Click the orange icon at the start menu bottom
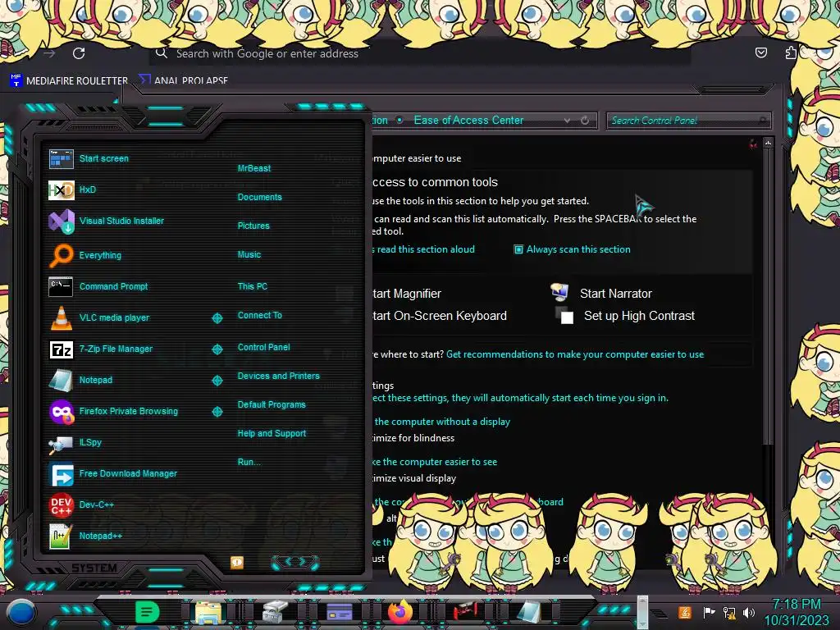840x630 pixels. (x=237, y=563)
